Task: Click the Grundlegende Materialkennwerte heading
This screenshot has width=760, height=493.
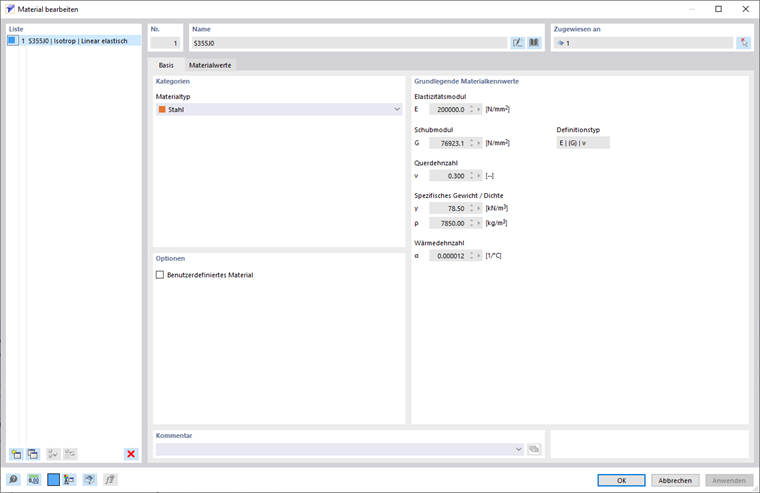Action: 466,81
